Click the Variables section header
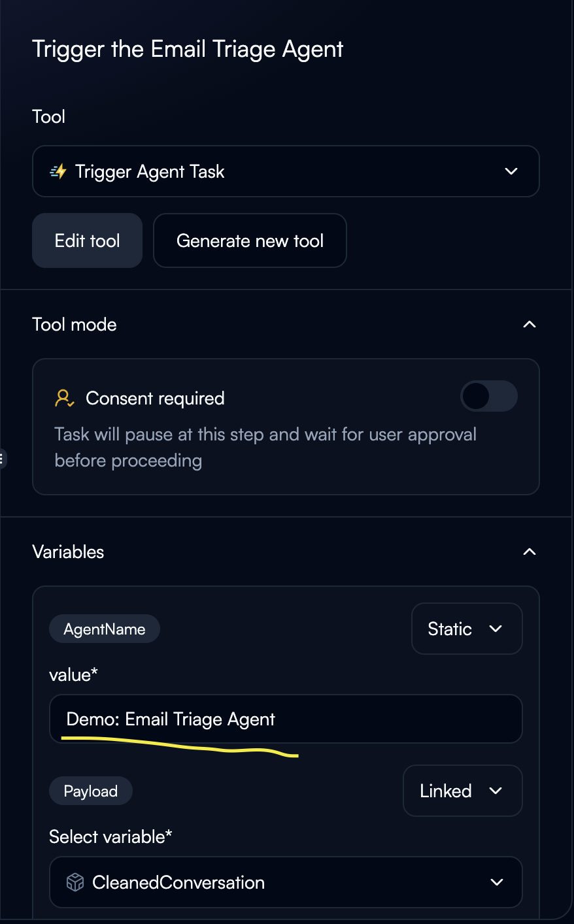The image size is (574, 924). tap(68, 551)
